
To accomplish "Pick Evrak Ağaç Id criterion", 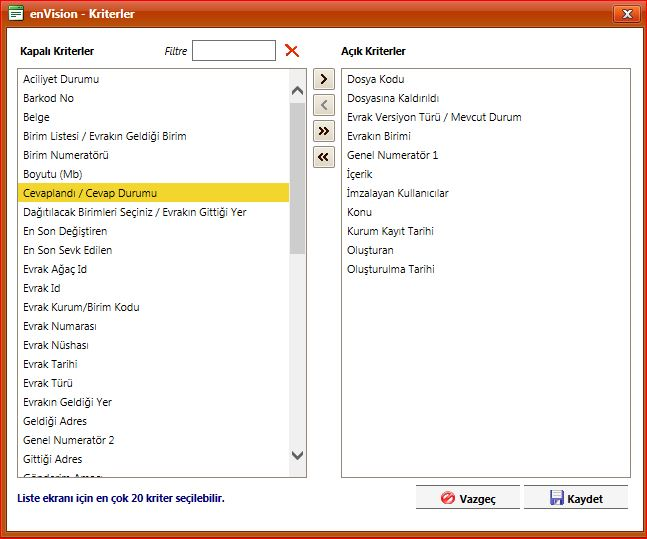I will coord(153,269).
